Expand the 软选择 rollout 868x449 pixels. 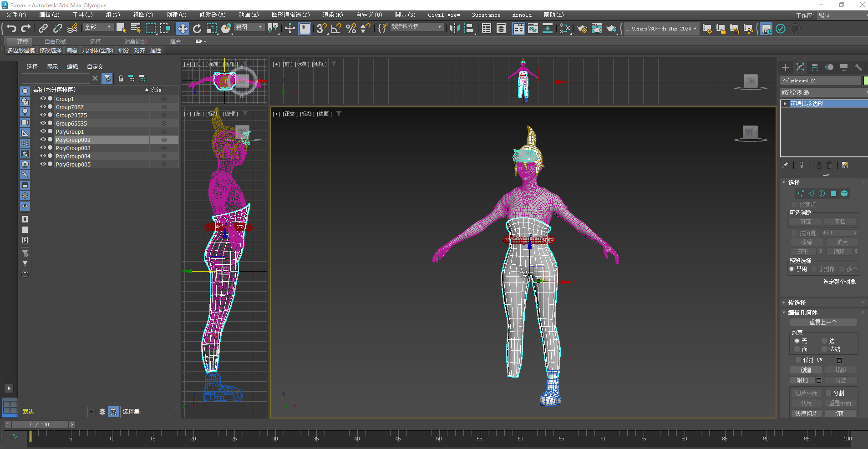(797, 303)
